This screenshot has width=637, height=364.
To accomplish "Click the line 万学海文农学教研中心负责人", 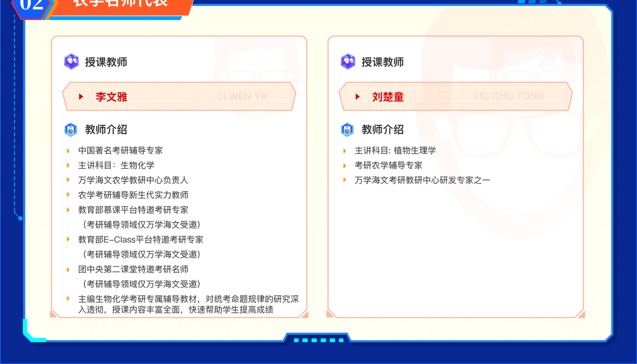I will [133, 180].
